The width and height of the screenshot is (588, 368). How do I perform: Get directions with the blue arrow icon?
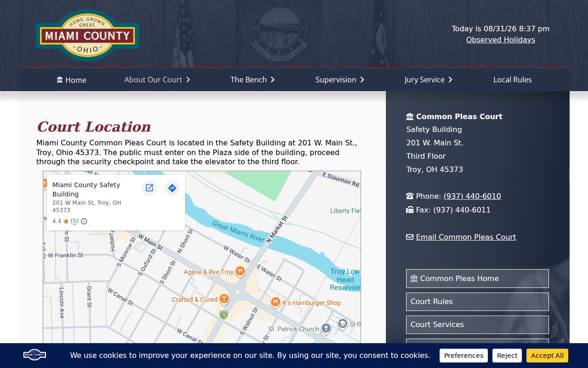(x=172, y=188)
